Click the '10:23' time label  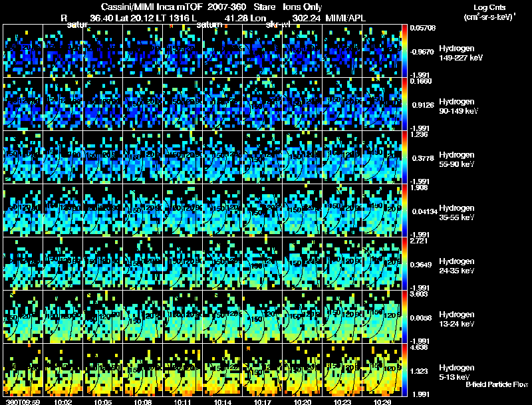(342, 402)
